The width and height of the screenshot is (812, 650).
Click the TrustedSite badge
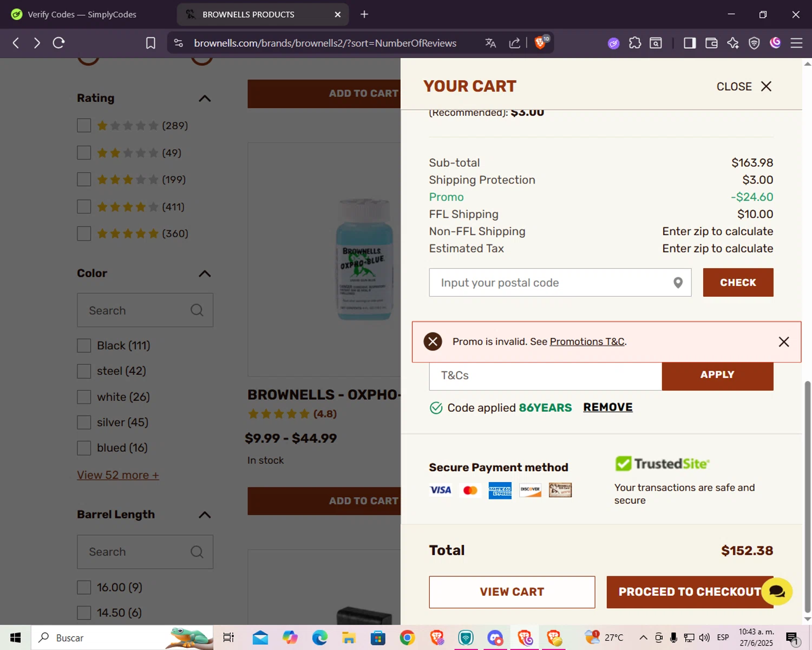coord(662,464)
